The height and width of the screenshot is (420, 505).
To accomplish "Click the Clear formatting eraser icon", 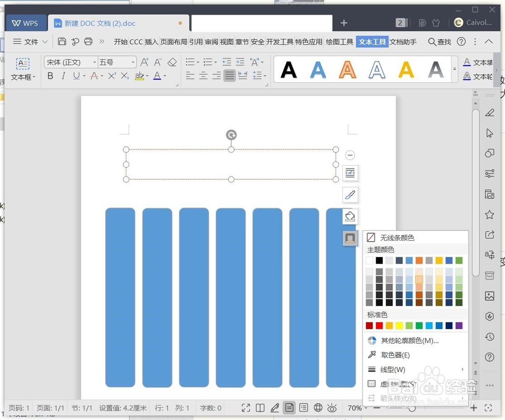I will [172, 62].
